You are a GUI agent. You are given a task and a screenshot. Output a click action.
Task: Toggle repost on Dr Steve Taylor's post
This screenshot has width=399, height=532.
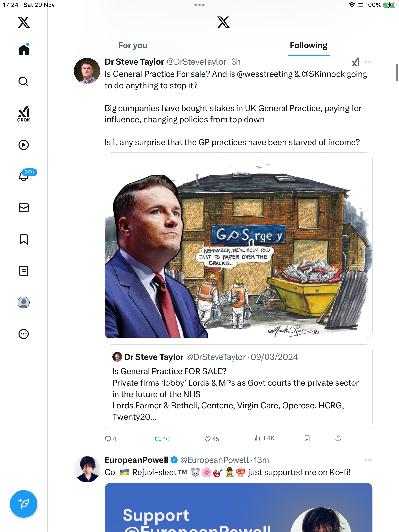[158, 439]
